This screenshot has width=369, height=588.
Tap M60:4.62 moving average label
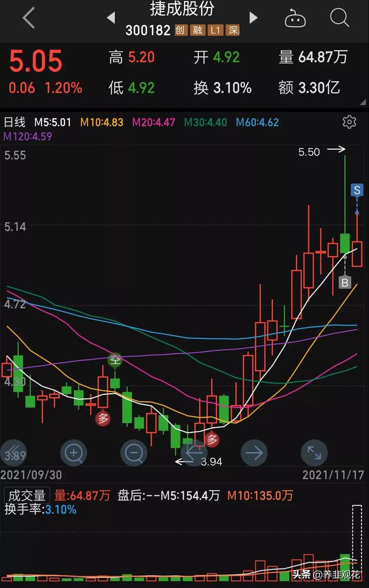pyautogui.click(x=257, y=122)
